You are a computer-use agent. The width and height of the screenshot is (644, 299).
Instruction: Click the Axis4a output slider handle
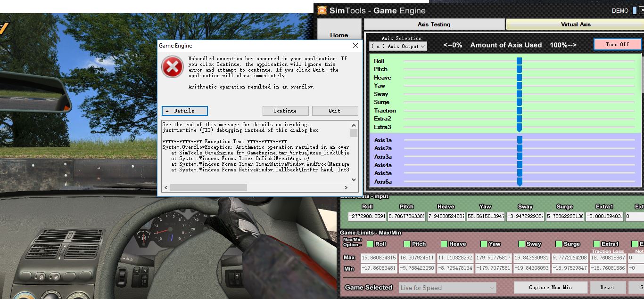[x=520, y=165]
